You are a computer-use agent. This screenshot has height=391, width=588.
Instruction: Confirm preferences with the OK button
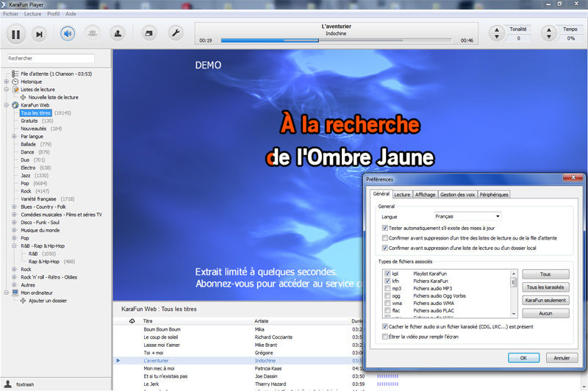(x=523, y=358)
